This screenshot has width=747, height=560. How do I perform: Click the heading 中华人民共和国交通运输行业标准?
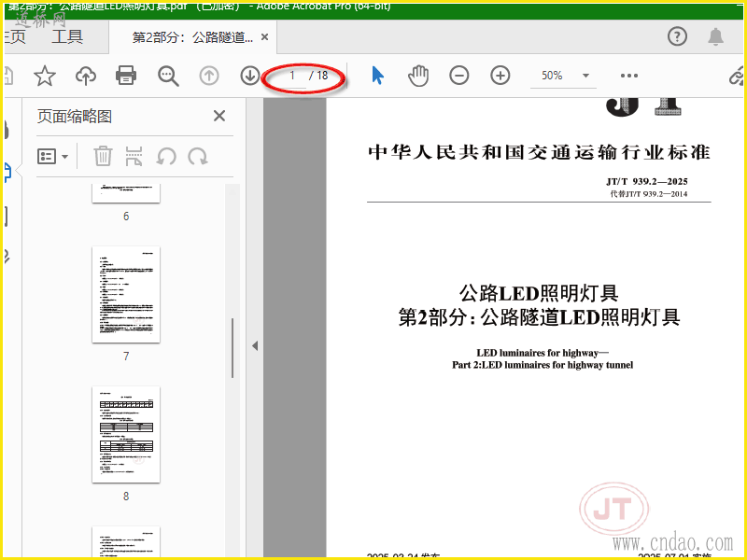[x=539, y=152]
